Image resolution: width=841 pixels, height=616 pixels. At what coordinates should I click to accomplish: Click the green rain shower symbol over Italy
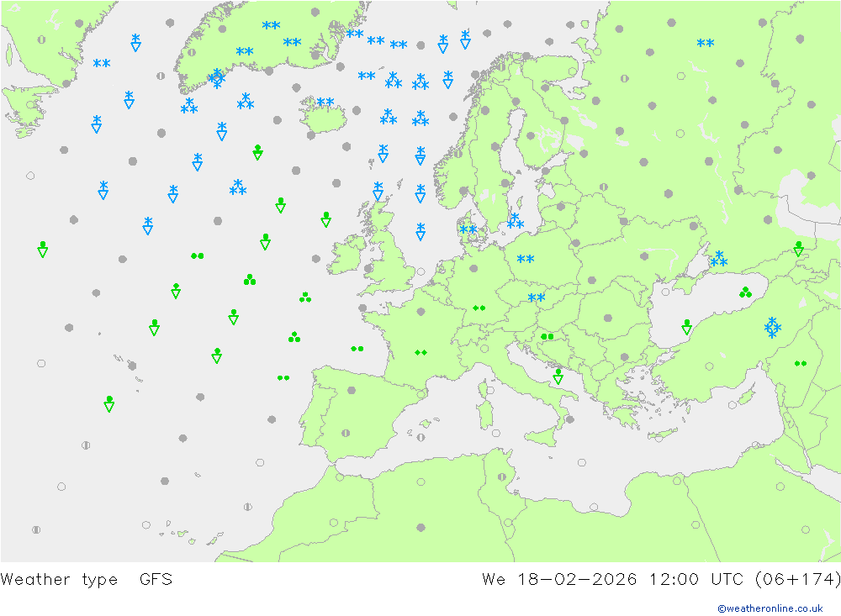point(558,376)
